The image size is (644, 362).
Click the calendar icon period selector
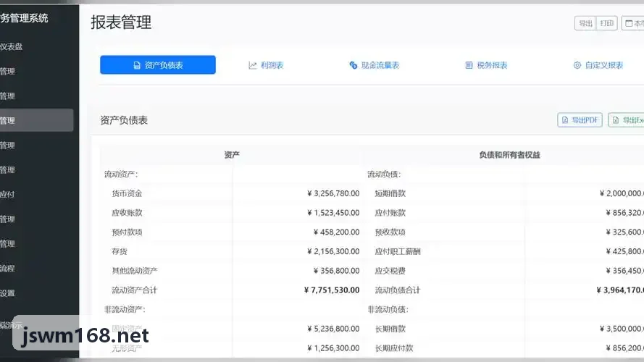633,23
